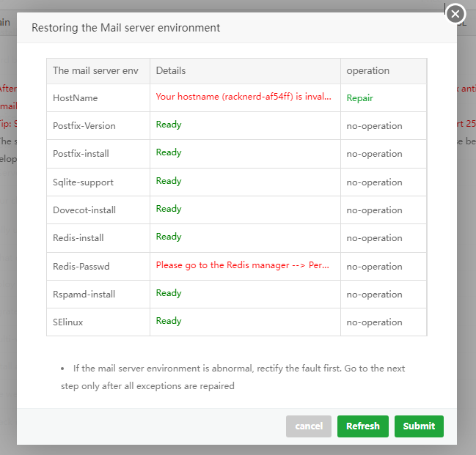Click the gray cancel button
This screenshot has height=455, width=476.
(309, 426)
